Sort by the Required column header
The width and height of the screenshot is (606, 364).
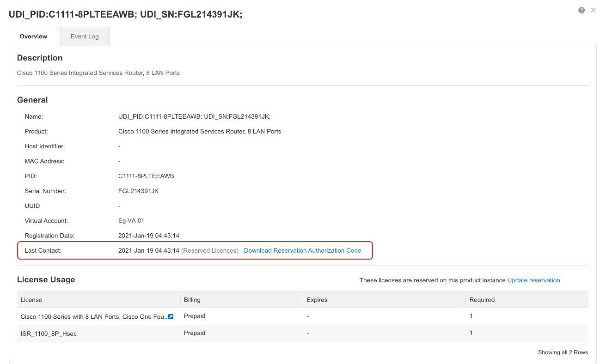tap(527, 300)
